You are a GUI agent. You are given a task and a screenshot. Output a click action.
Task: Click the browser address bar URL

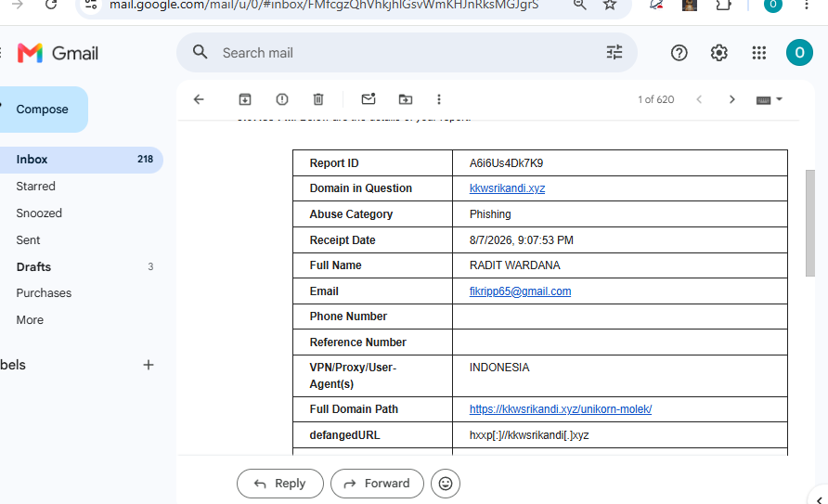coord(324,6)
